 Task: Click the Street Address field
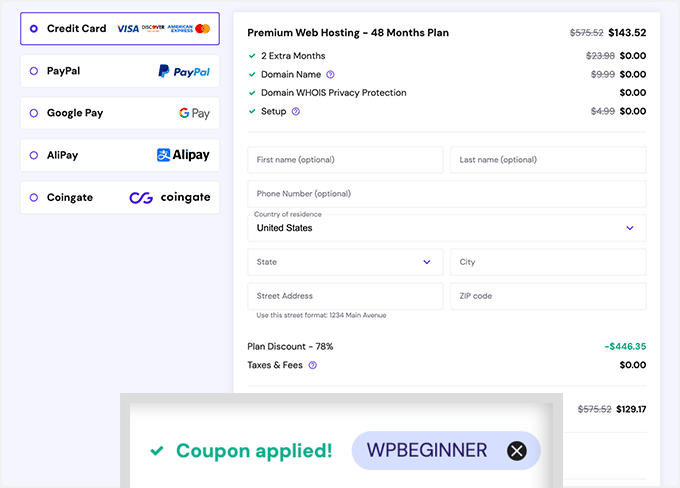click(x=345, y=296)
